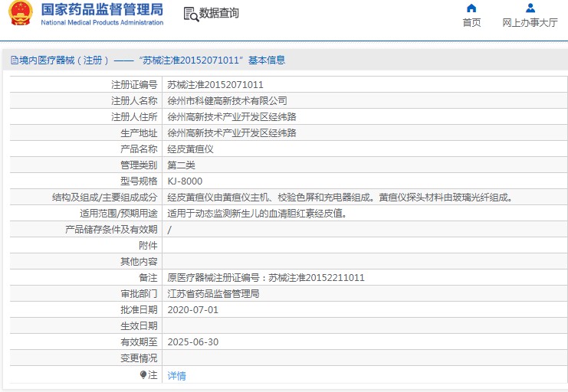Click the 国家药品监督管理局 site title
Screen dimensions: 568x392
101,10
